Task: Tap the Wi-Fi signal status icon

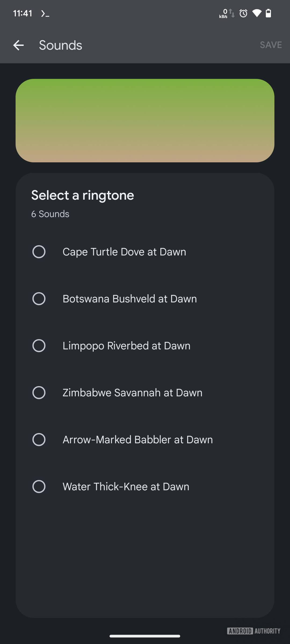Action: click(x=257, y=13)
